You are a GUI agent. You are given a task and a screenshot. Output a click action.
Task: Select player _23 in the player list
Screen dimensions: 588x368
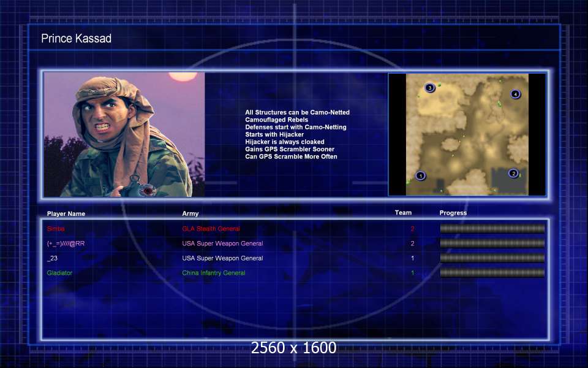coord(52,258)
